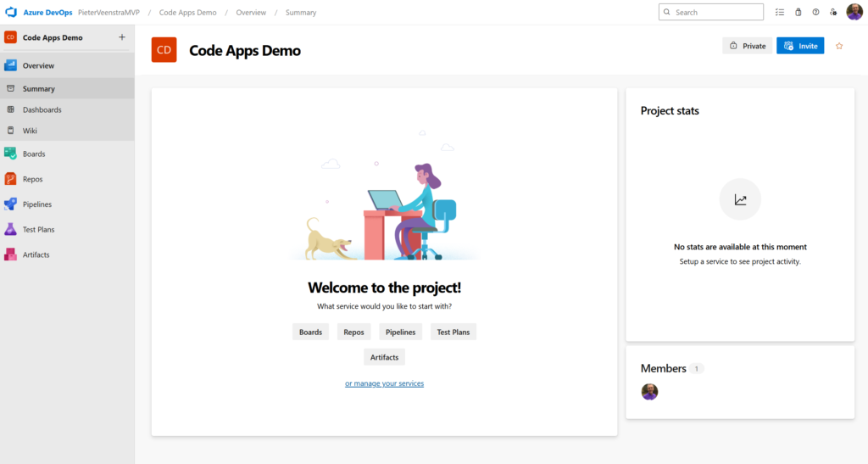
Task: Open the Azure DevOps home link
Action: [47, 12]
